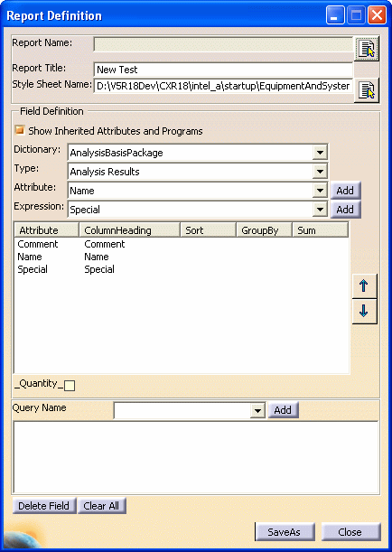Click the Sort column header
392x552 pixels.
208,230
